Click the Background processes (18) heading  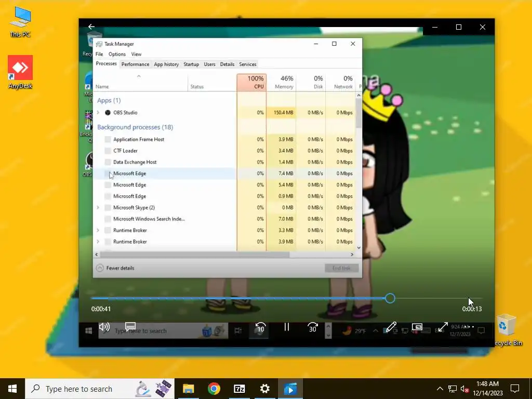click(x=135, y=127)
